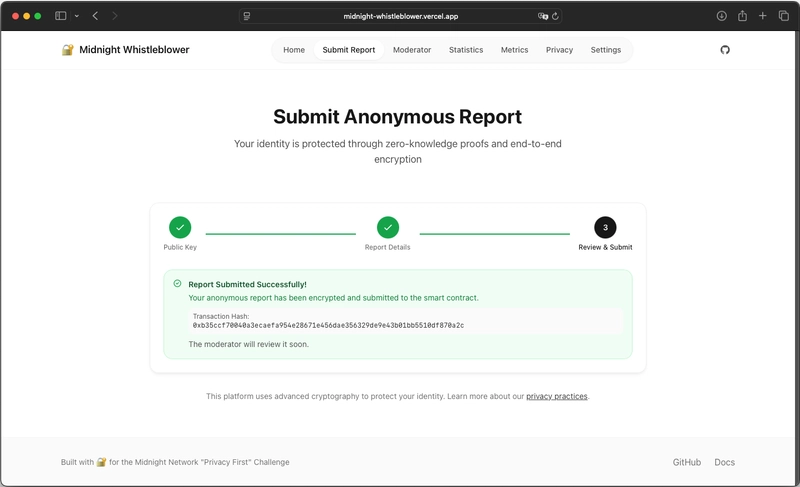Click the address bar URL field
This screenshot has height=487, width=800.
tap(400, 16)
